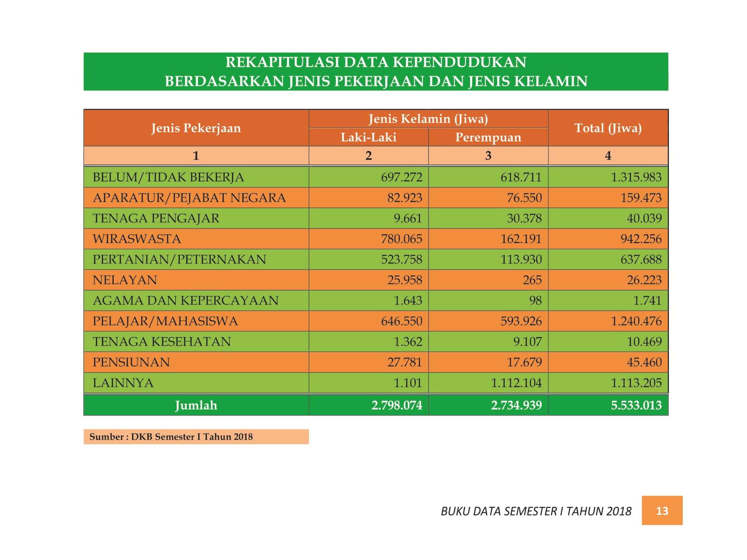Select the value 1.101
This screenshot has width=747, height=560.
click(x=408, y=383)
